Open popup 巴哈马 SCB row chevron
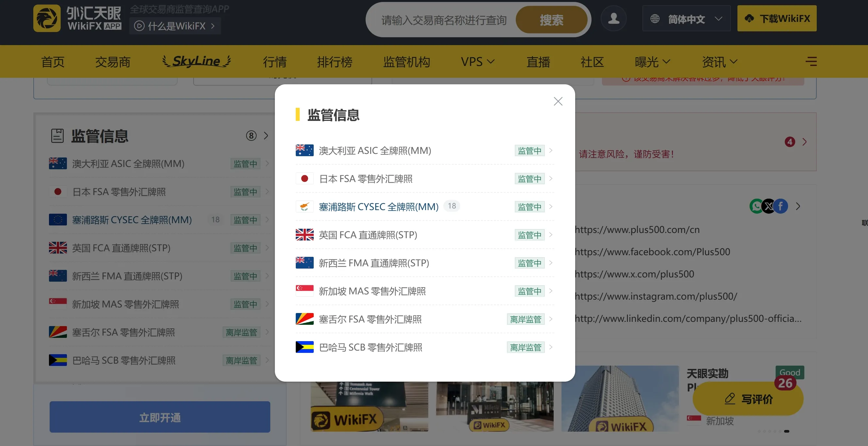 [x=551, y=347]
